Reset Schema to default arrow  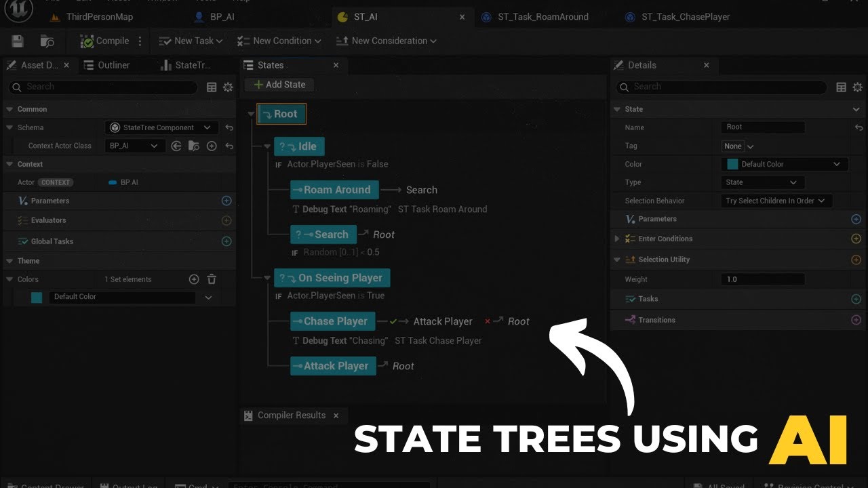pos(229,127)
